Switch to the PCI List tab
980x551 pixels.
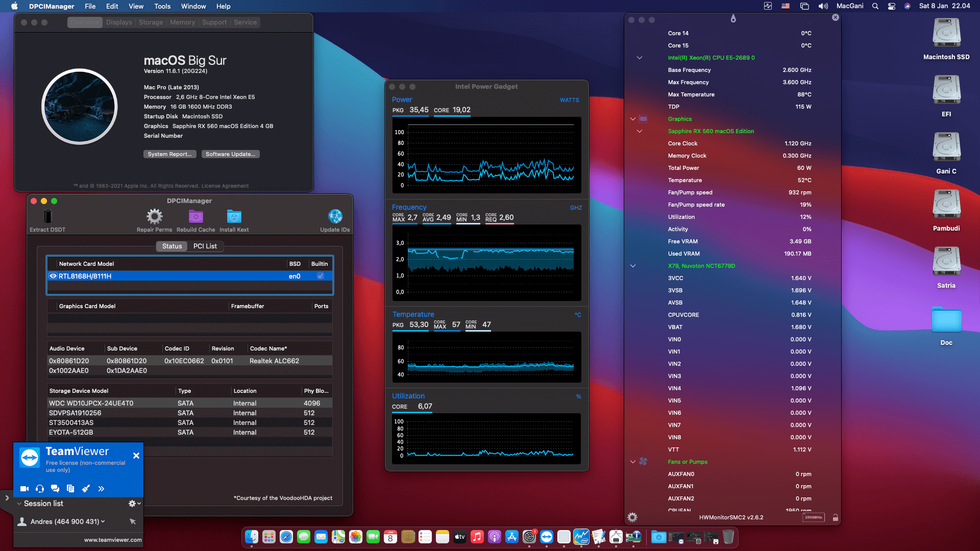click(205, 246)
